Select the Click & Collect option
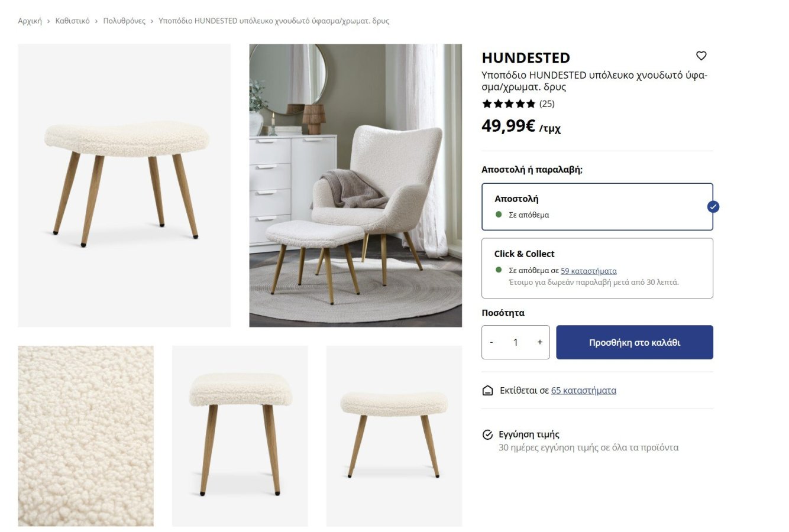The width and height of the screenshot is (789, 532). (x=597, y=268)
